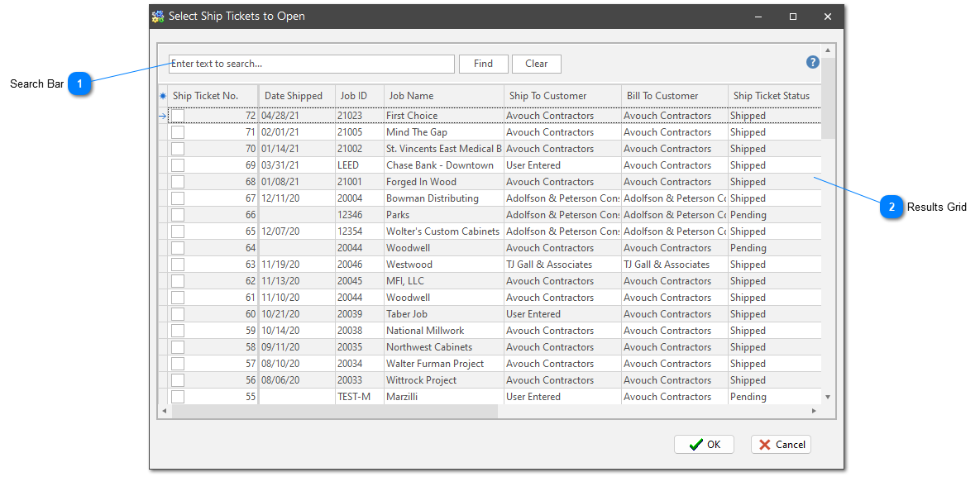The height and width of the screenshot is (477, 980).
Task: Click the application icon in the title bar
Action: tap(157, 16)
